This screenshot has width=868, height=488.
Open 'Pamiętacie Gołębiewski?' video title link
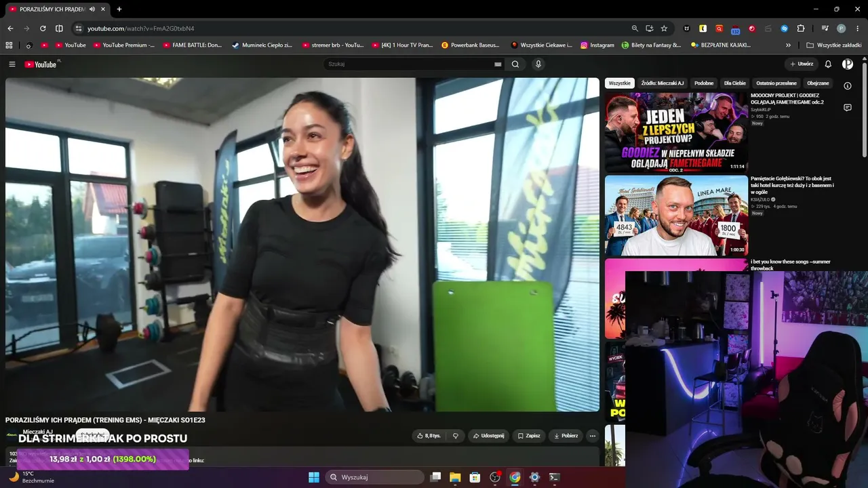792,185
